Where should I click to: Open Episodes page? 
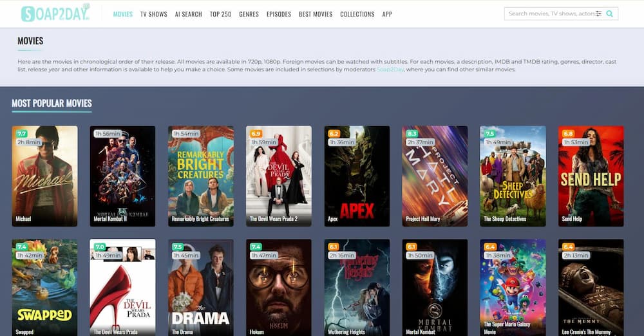[279, 14]
